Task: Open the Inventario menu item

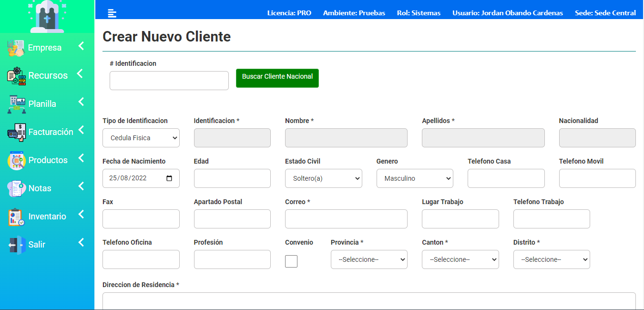Action: (x=47, y=217)
